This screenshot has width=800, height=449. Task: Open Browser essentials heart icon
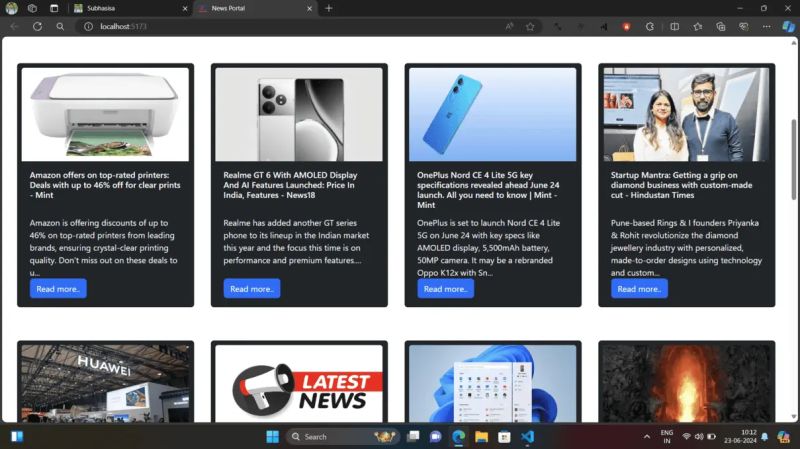pyautogui.click(x=743, y=27)
